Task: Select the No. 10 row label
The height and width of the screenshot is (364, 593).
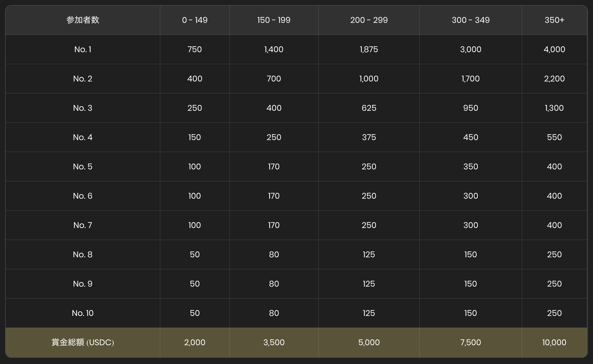Action: coord(83,313)
